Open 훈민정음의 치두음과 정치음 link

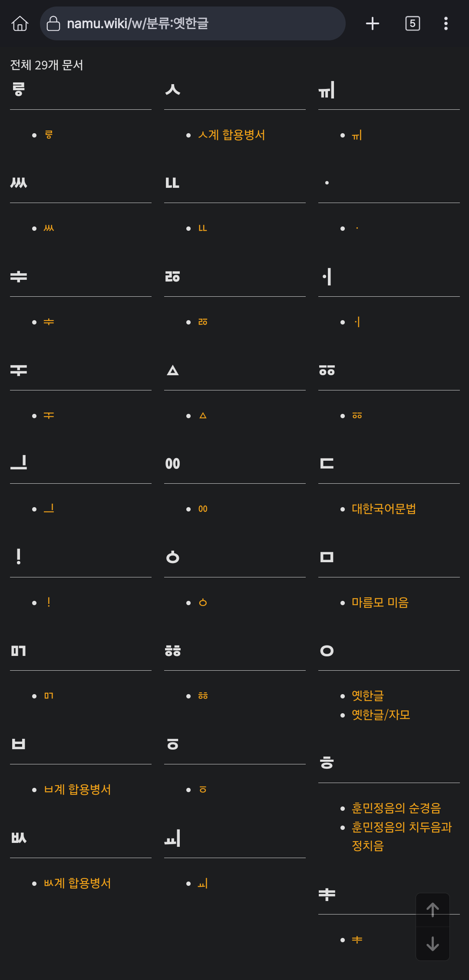click(402, 836)
